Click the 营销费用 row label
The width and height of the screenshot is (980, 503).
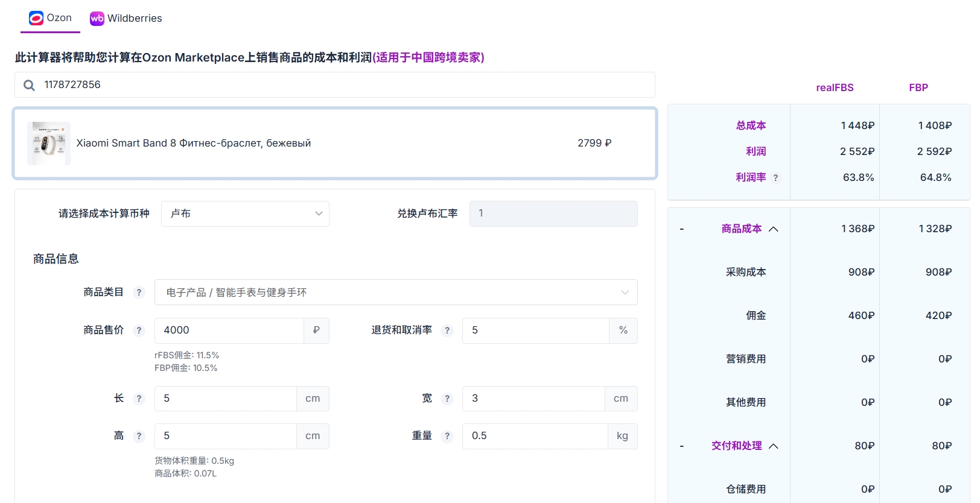(746, 359)
